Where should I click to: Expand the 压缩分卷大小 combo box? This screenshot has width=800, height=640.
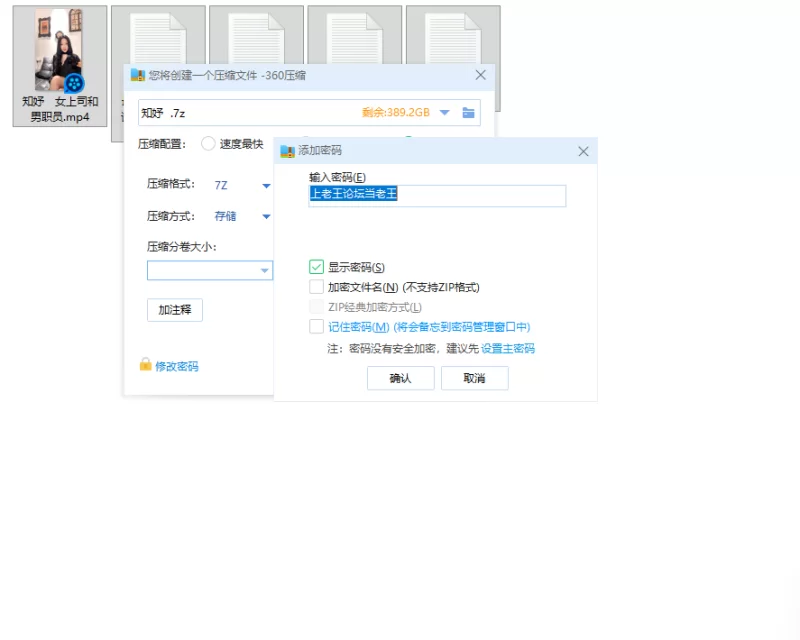[x=264, y=271]
